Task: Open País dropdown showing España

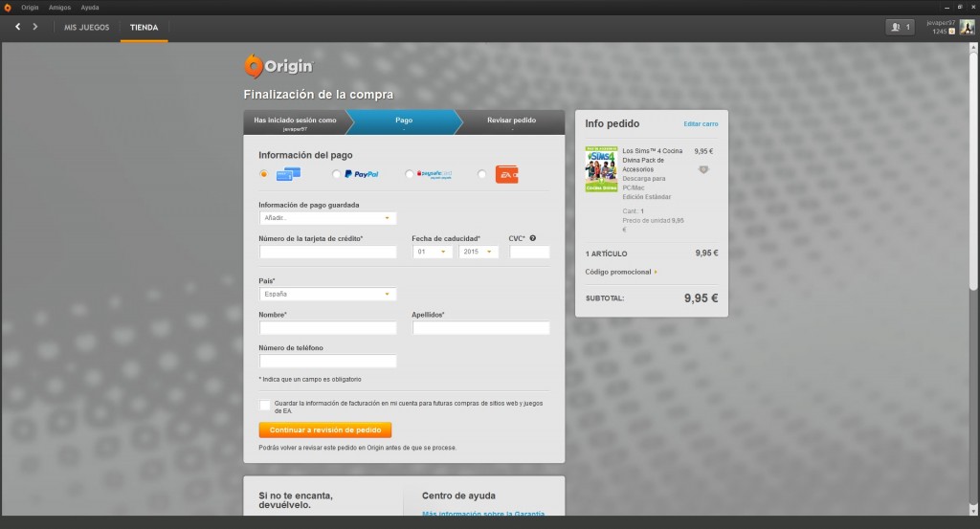Action: click(327, 295)
